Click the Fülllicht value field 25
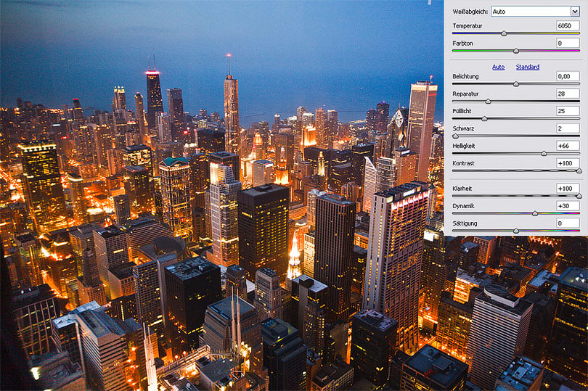The image size is (588, 391). pyautogui.click(x=568, y=110)
